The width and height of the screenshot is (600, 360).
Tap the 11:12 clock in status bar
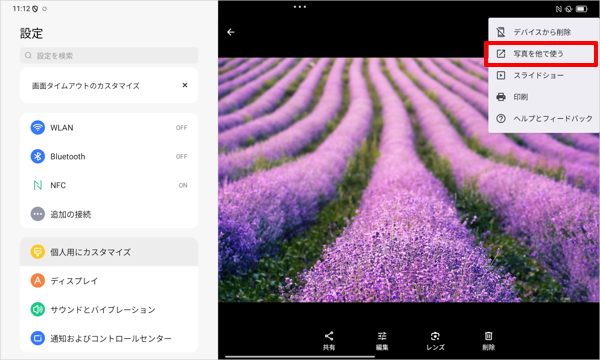pos(21,8)
